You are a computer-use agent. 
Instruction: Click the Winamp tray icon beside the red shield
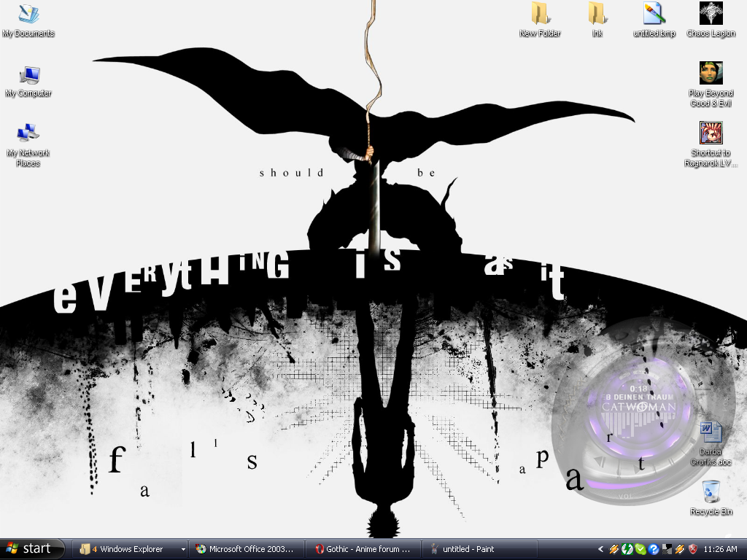pos(680,549)
